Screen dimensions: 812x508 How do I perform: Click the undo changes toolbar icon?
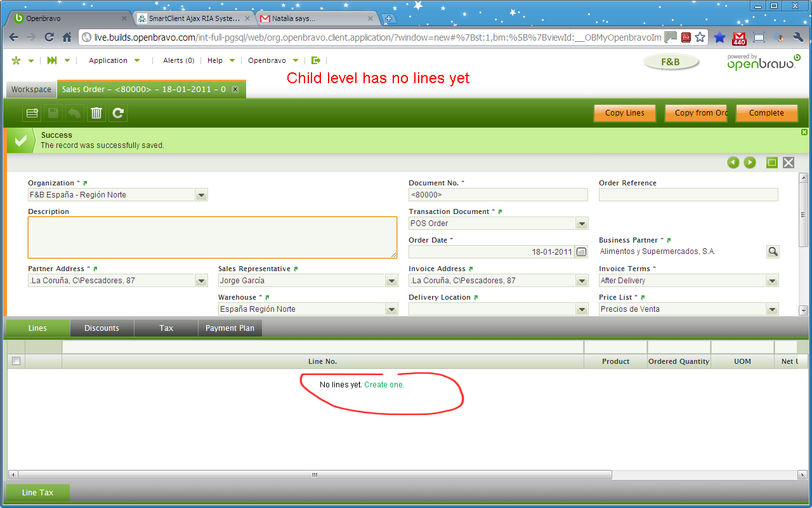(x=75, y=113)
